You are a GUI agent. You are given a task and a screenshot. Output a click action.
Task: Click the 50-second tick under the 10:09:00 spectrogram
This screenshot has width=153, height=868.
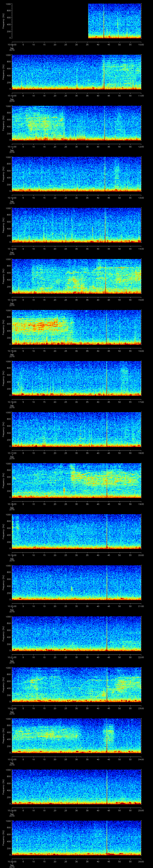(x=119, y=44)
